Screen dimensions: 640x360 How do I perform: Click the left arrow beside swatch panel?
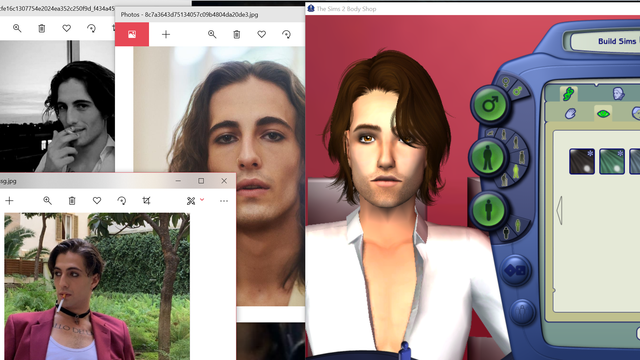[x=559, y=210]
